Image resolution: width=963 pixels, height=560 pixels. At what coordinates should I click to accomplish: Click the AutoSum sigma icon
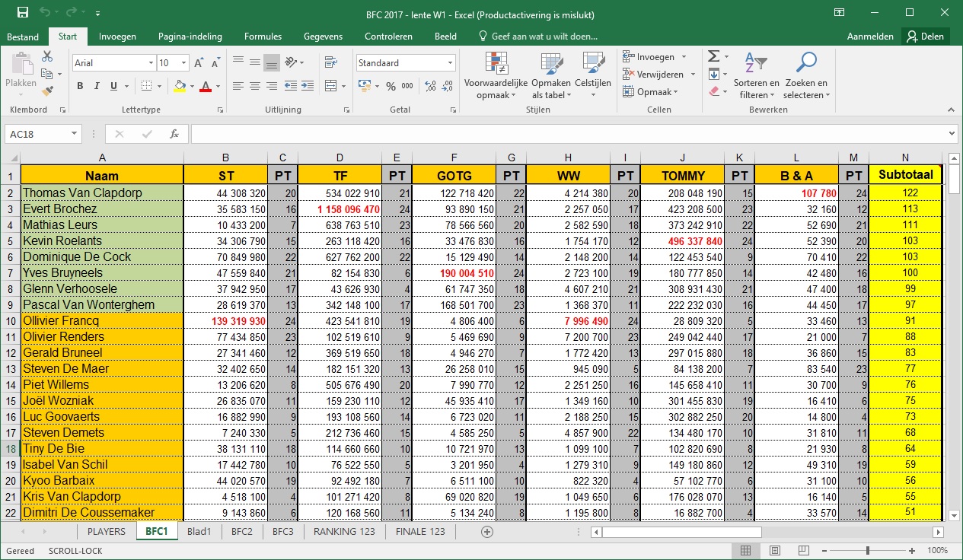713,57
